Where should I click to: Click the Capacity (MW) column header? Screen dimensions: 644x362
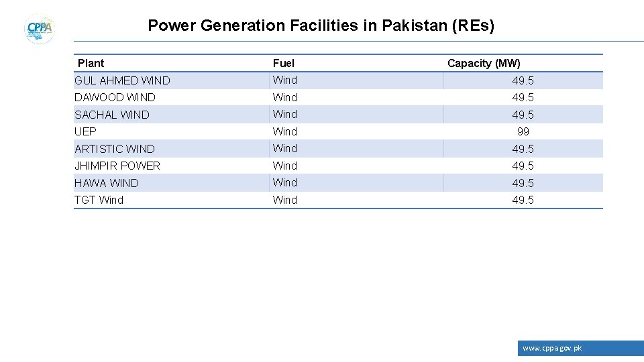coord(484,63)
